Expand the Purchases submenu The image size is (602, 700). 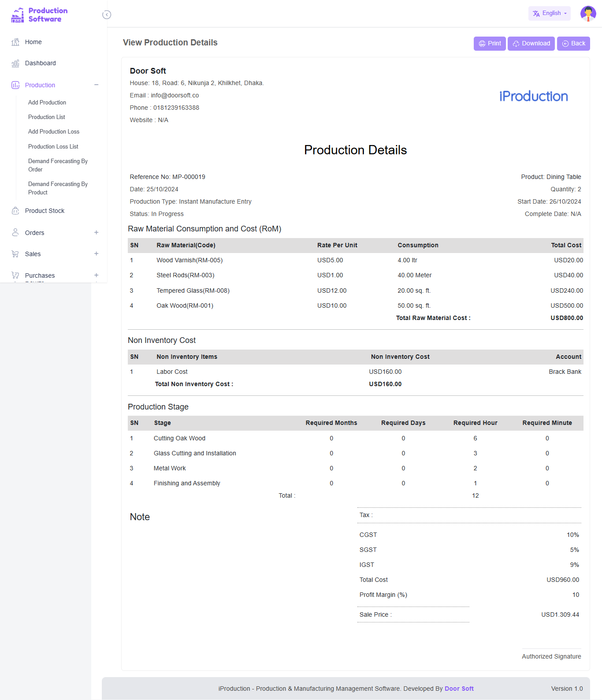pyautogui.click(x=96, y=276)
